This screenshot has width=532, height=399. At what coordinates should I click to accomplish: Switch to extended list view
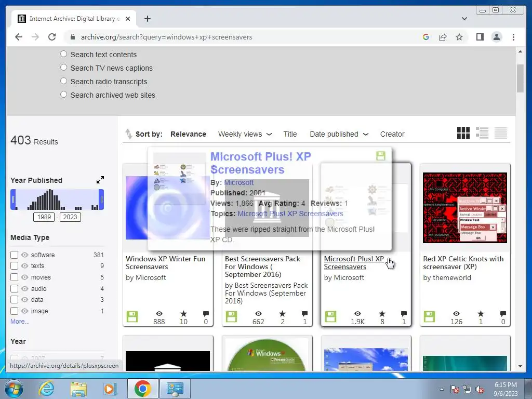pyautogui.click(x=482, y=133)
